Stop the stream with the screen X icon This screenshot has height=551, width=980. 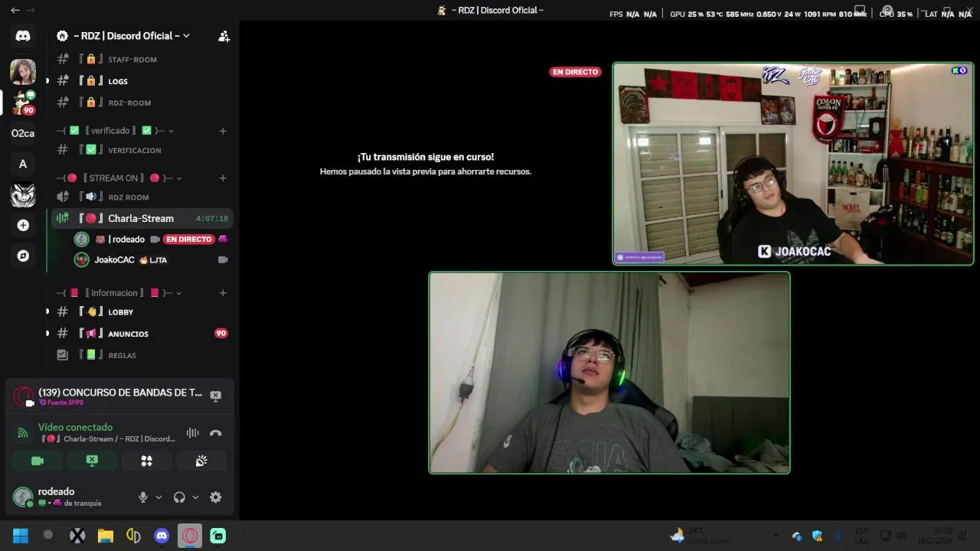216,396
